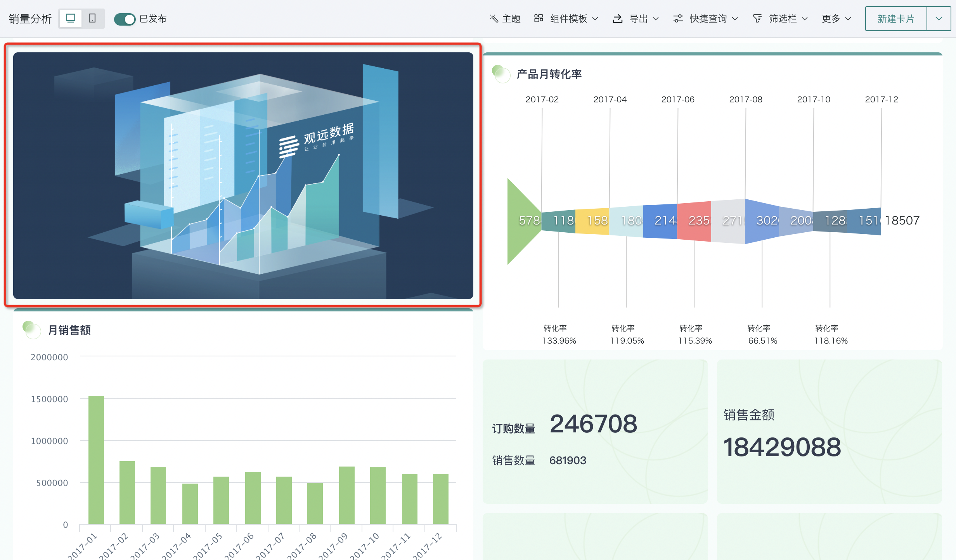Click the green 578 funnel start segment
Viewport: 956px width, 560px height.
(x=525, y=221)
